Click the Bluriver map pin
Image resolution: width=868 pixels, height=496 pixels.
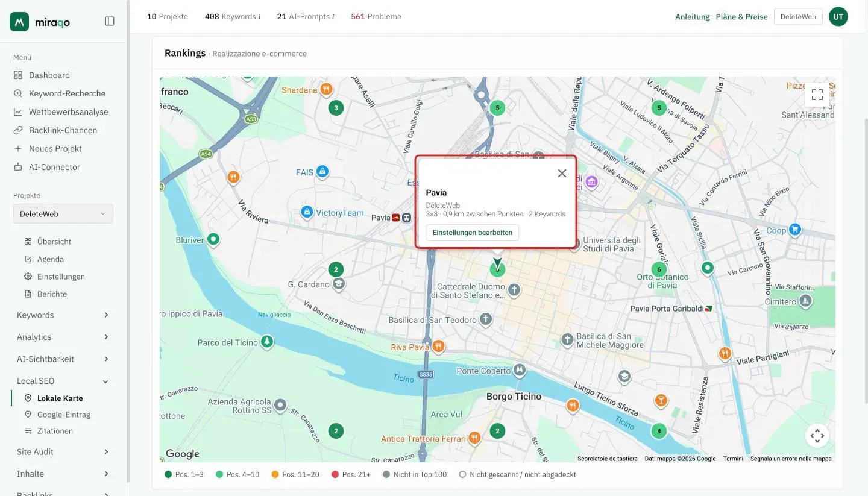[x=213, y=239]
